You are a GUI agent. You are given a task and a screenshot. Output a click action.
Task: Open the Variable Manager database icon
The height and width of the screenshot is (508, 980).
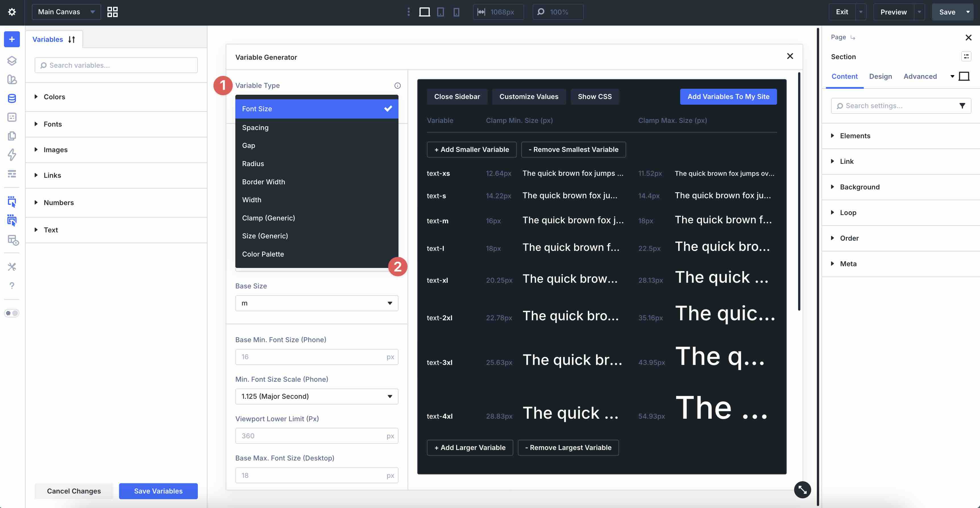12,98
